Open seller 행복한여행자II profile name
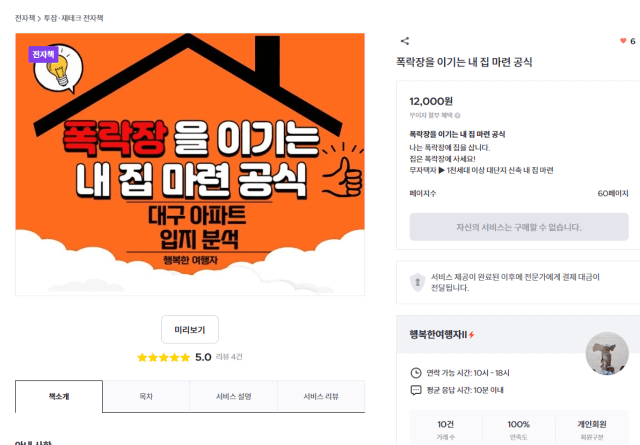The width and height of the screenshot is (640, 445). click(438, 335)
